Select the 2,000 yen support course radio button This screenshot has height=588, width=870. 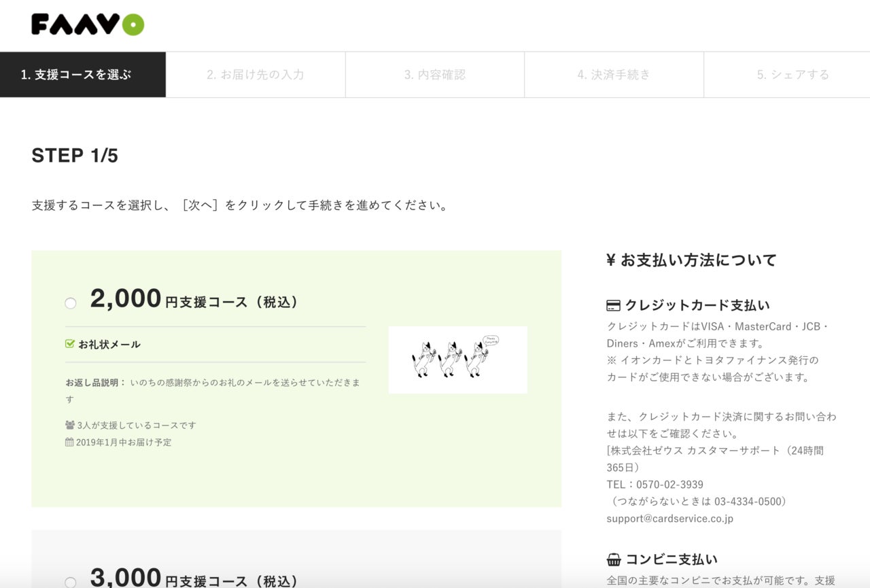click(x=71, y=303)
